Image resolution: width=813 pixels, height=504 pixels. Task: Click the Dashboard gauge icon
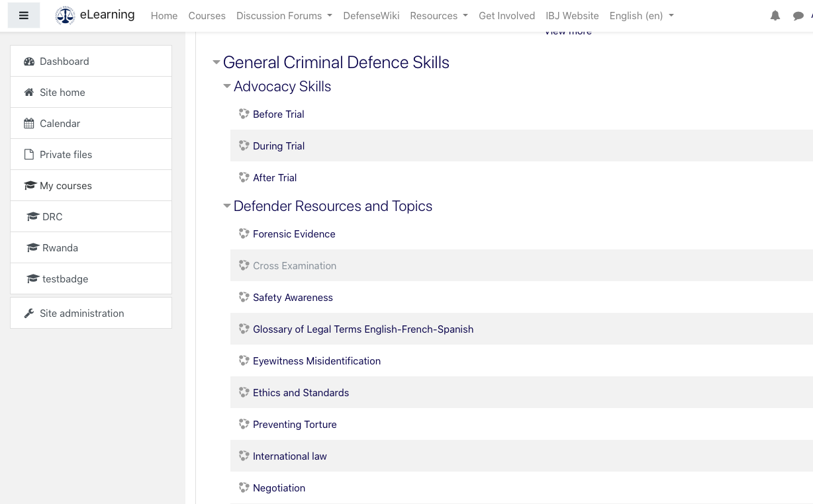(29, 62)
